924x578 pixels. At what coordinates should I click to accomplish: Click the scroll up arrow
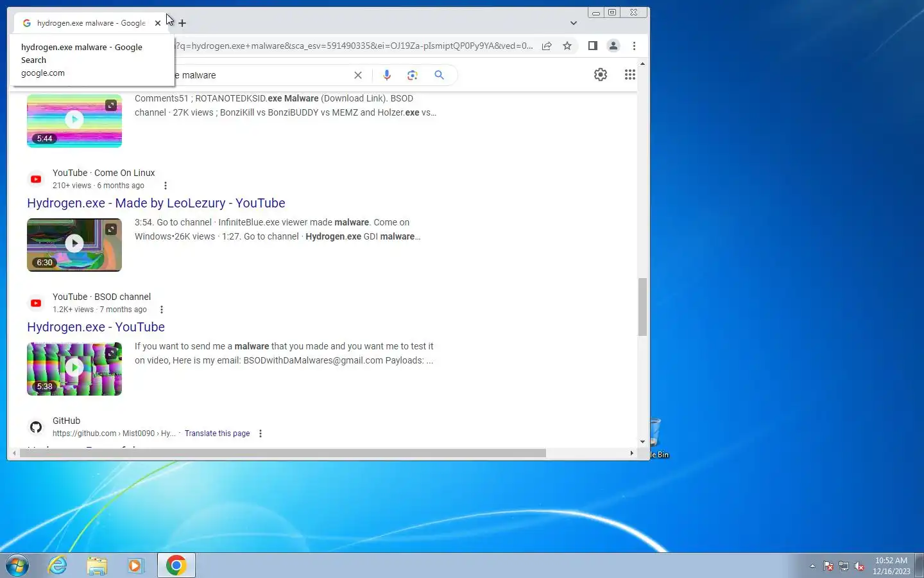[642, 64]
